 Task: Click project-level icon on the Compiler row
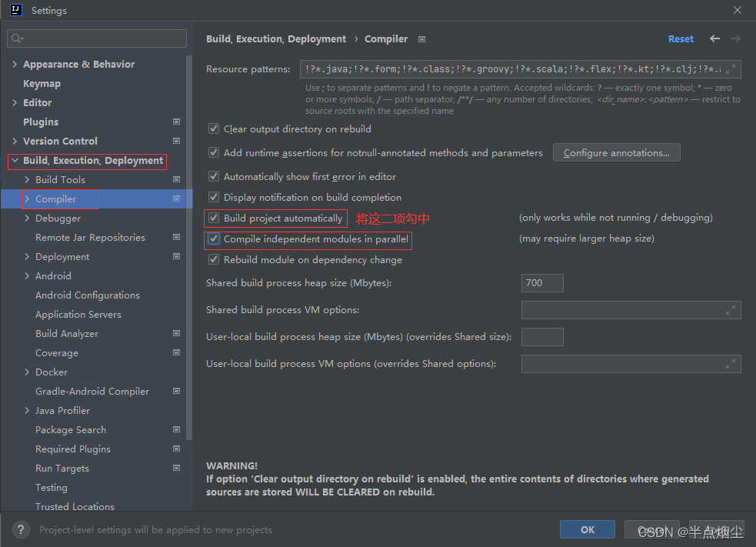pyautogui.click(x=176, y=198)
